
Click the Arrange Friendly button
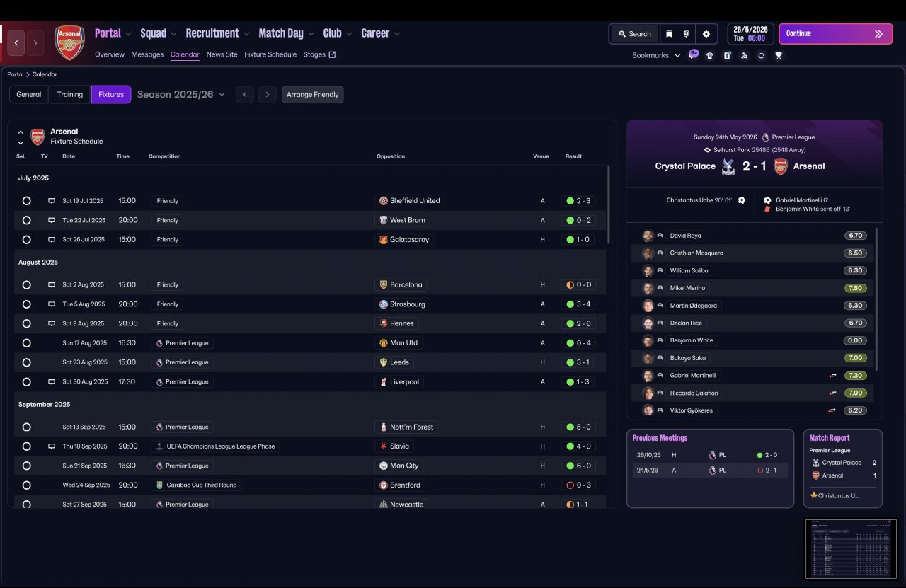(313, 95)
